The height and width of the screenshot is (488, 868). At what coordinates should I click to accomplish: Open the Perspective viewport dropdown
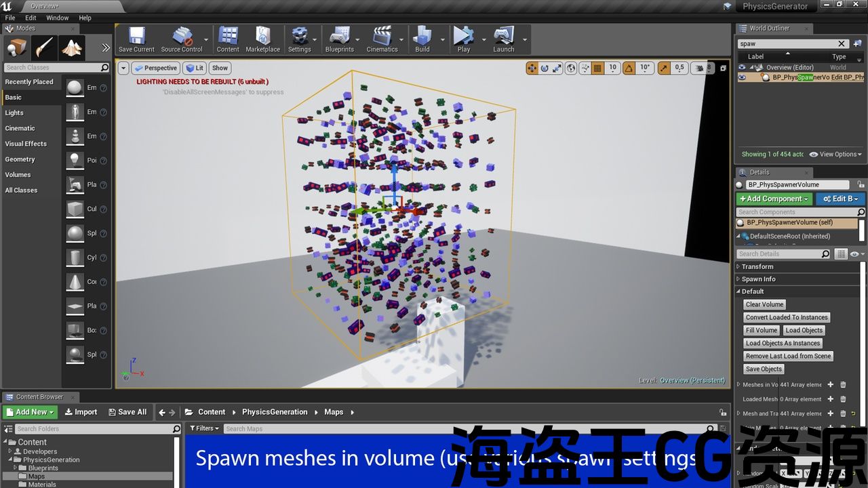click(x=155, y=68)
